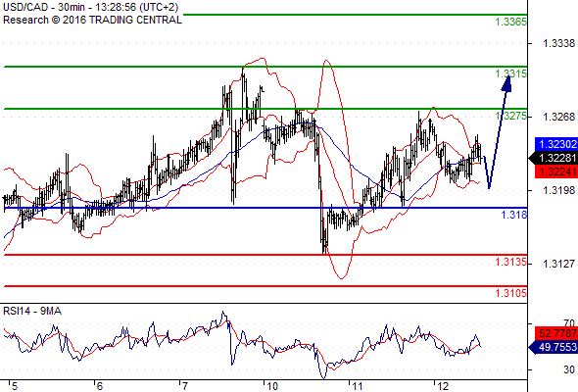Image resolution: width=578 pixels, height=392 pixels.
Task: Click the 1.3315 resistance level label
Action: pos(511,73)
